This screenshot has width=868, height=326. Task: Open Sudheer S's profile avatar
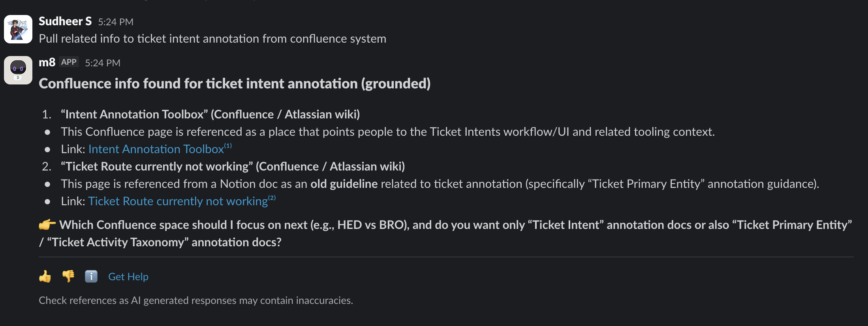tap(18, 29)
